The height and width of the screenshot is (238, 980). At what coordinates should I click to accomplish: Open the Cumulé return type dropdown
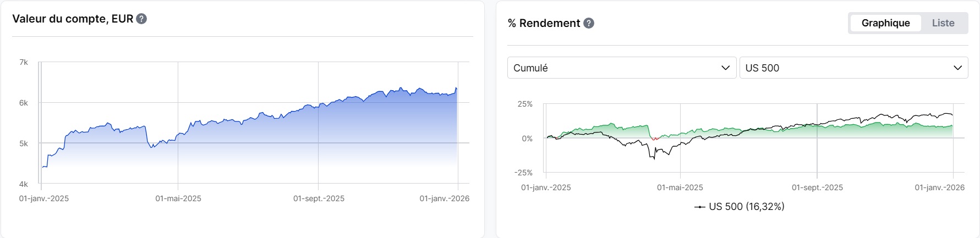point(621,68)
